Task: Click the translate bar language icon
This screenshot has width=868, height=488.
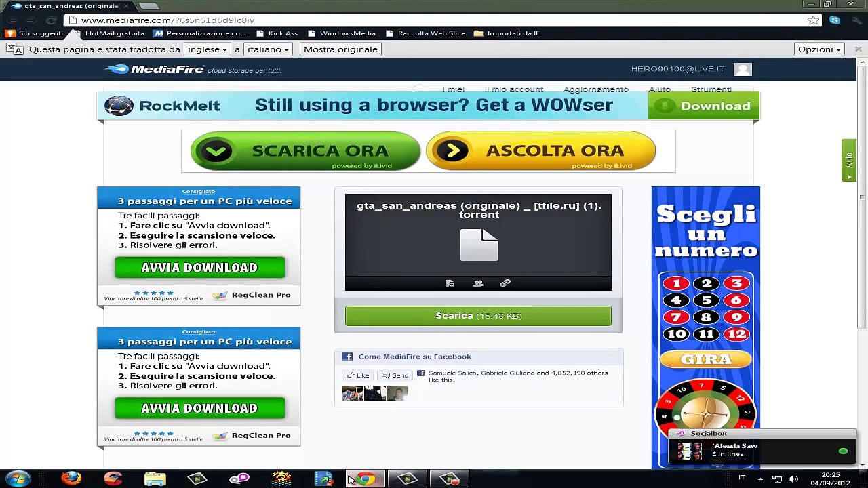Action: 15,49
